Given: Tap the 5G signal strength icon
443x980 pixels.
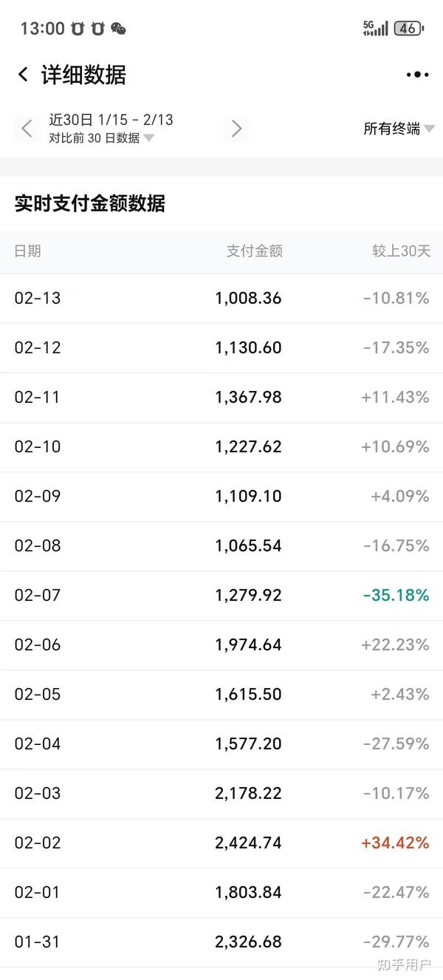Looking at the screenshot, I should coord(375,29).
